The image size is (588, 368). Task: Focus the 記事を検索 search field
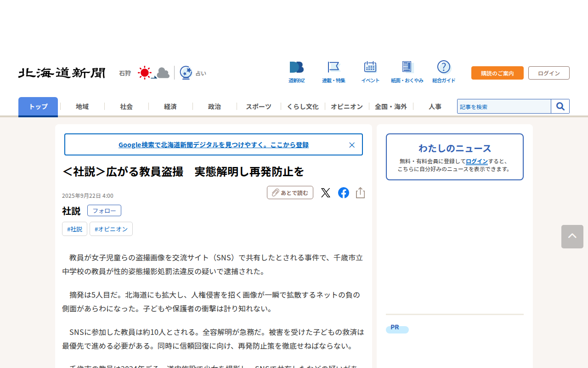(x=504, y=106)
